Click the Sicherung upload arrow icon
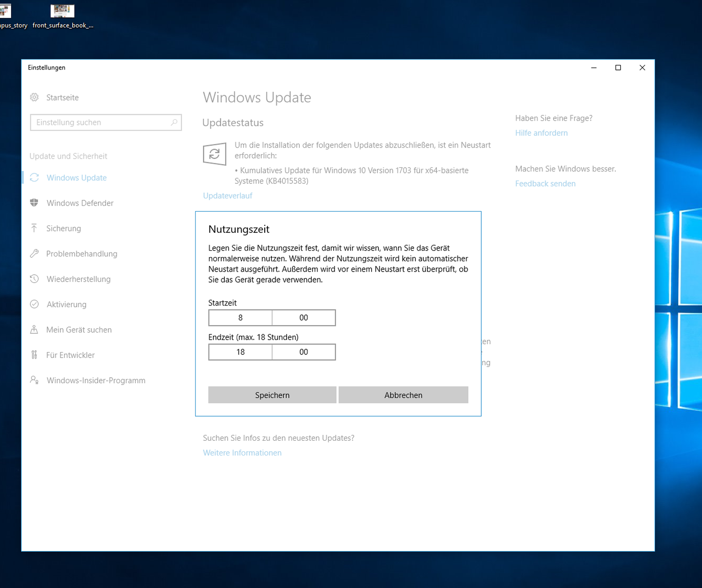 [34, 228]
